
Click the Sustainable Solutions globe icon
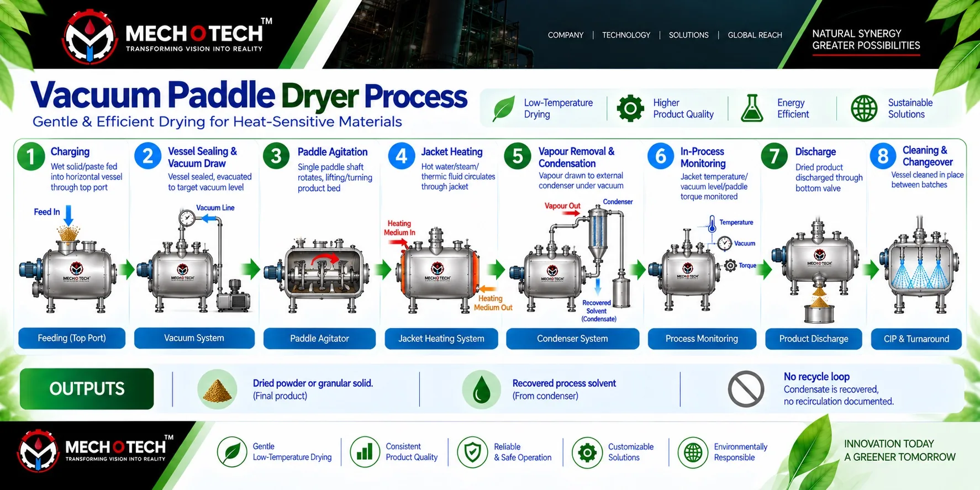(x=864, y=108)
